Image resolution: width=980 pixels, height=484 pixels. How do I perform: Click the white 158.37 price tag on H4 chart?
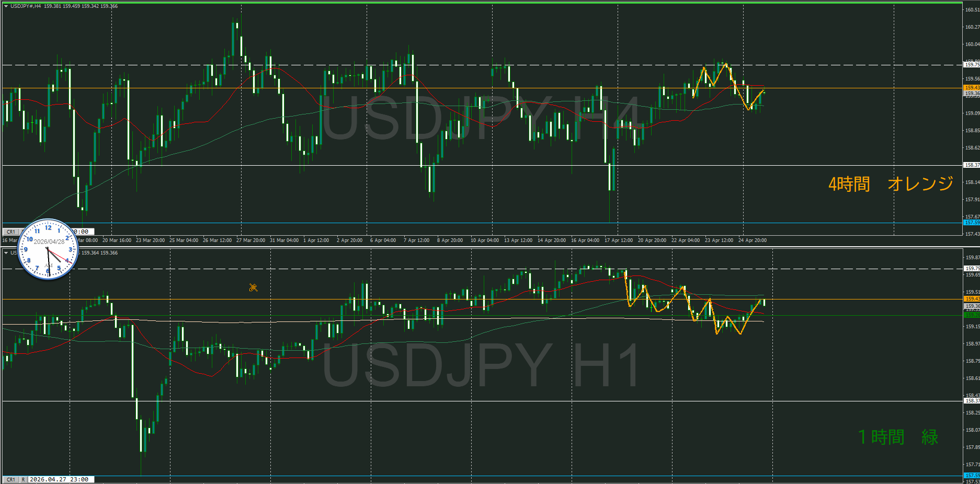point(972,165)
